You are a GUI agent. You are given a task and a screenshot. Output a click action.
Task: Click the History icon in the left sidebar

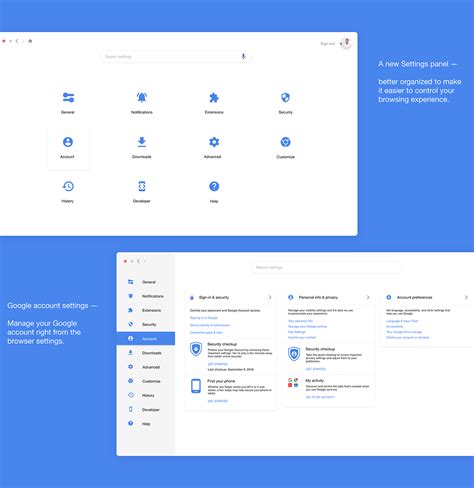131,395
